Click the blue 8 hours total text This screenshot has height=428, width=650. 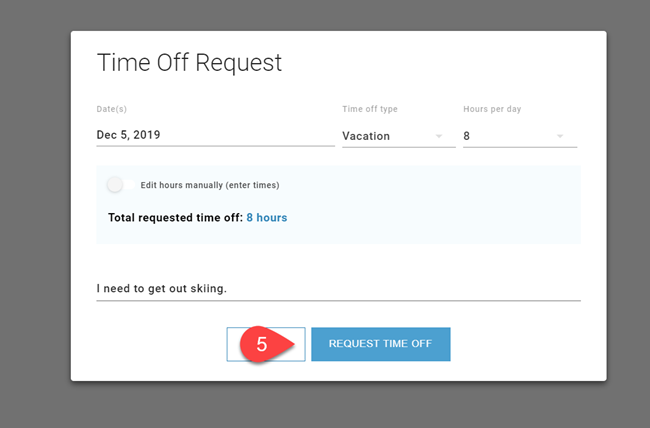click(267, 217)
